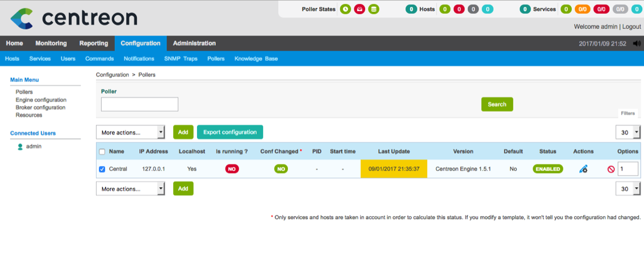Screen dimensions: 644x253
Task: Click the red poller state icon
Action: click(359, 9)
